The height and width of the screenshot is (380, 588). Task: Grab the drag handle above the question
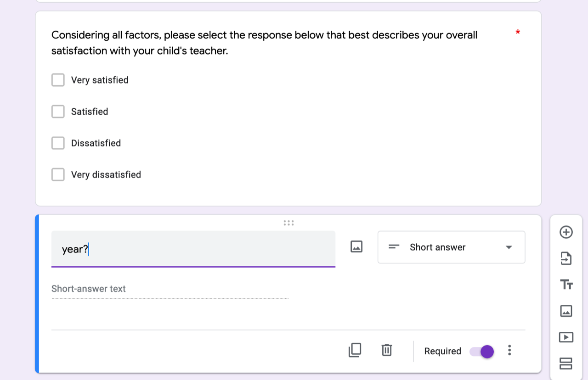(288, 223)
